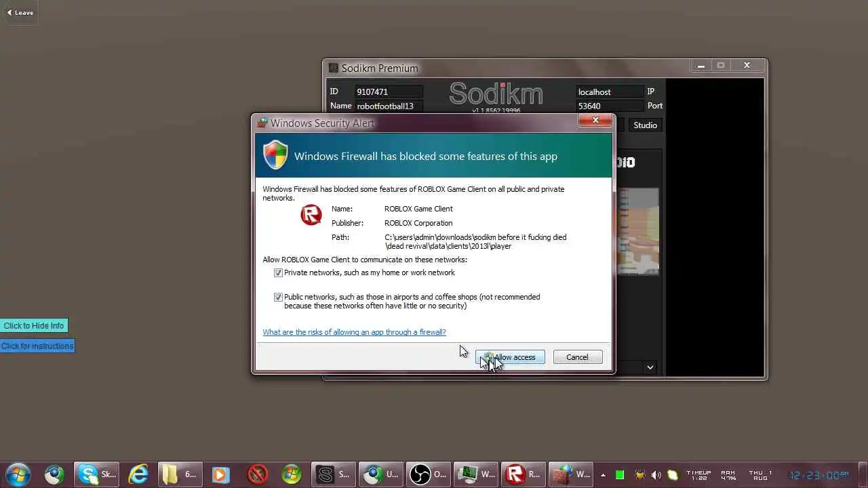The height and width of the screenshot is (488, 868).
Task: Click the digital clock showing 12:23
Action: tap(818, 475)
